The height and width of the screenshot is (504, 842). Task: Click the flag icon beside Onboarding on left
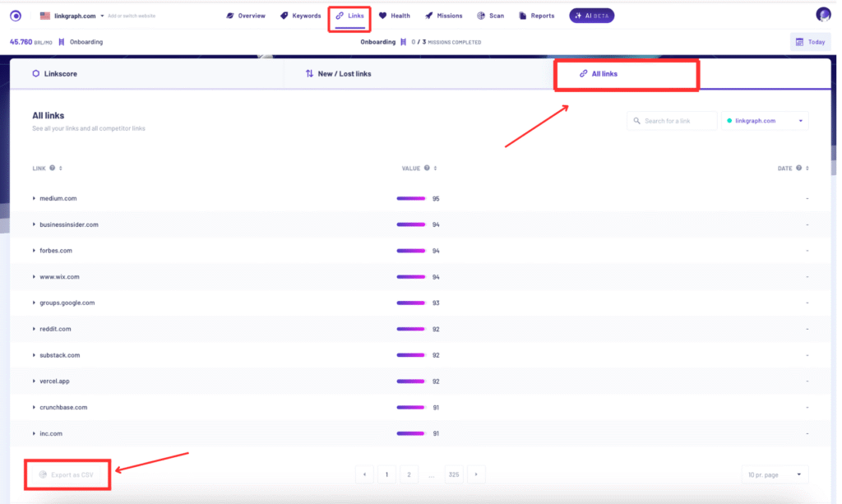click(62, 42)
